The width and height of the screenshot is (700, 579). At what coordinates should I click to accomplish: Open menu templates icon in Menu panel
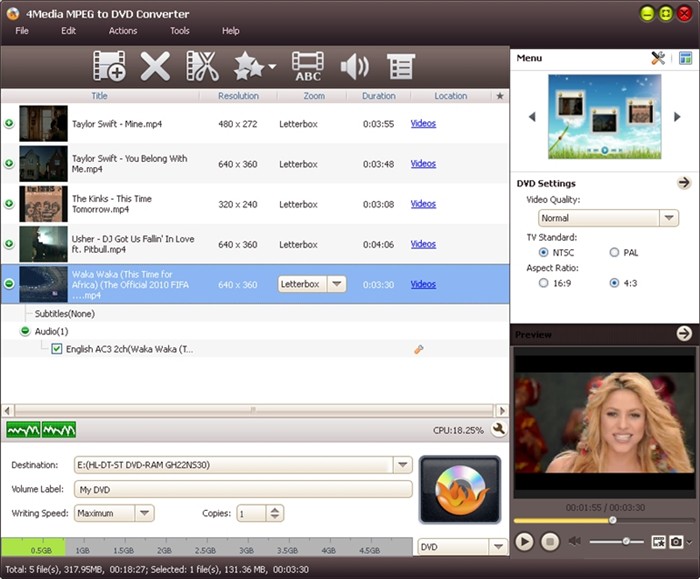(685, 58)
